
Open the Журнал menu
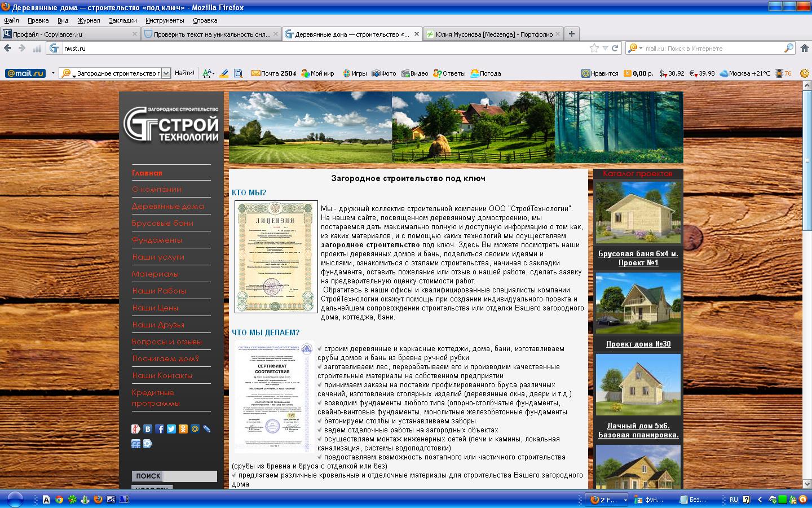89,20
